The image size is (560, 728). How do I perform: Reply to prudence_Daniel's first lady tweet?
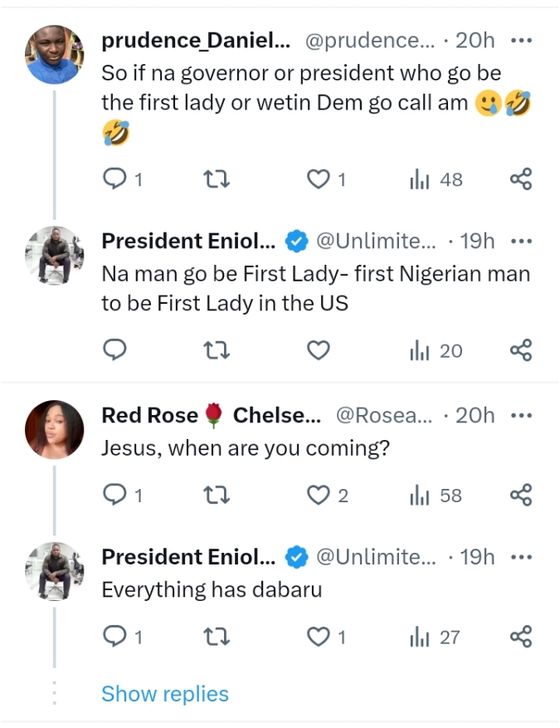(x=114, y=178)
